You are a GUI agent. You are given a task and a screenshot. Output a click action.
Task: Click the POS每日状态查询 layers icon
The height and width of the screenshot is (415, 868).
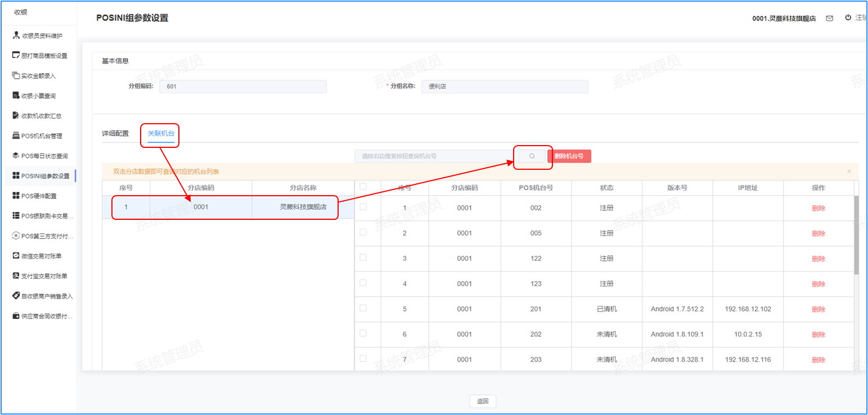(16, 155)
